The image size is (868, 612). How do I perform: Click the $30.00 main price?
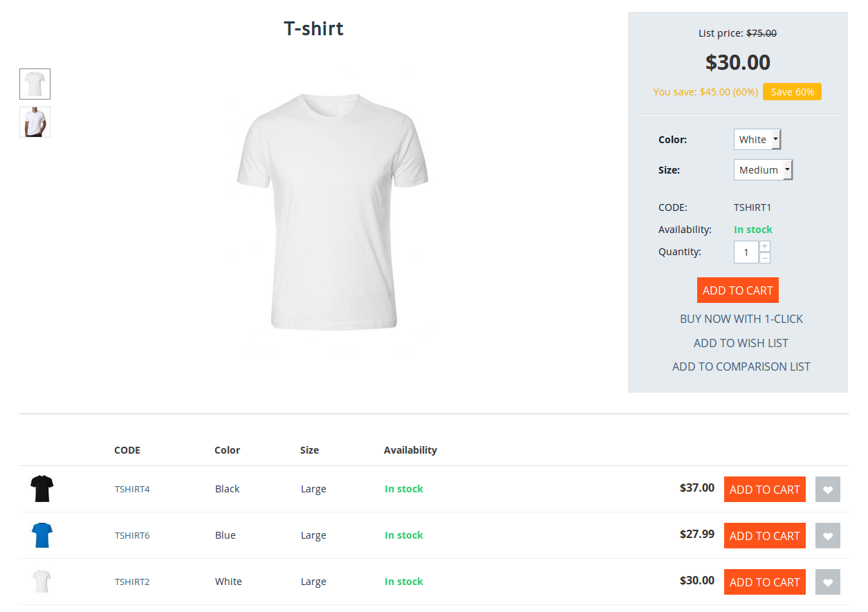point(738,62)
